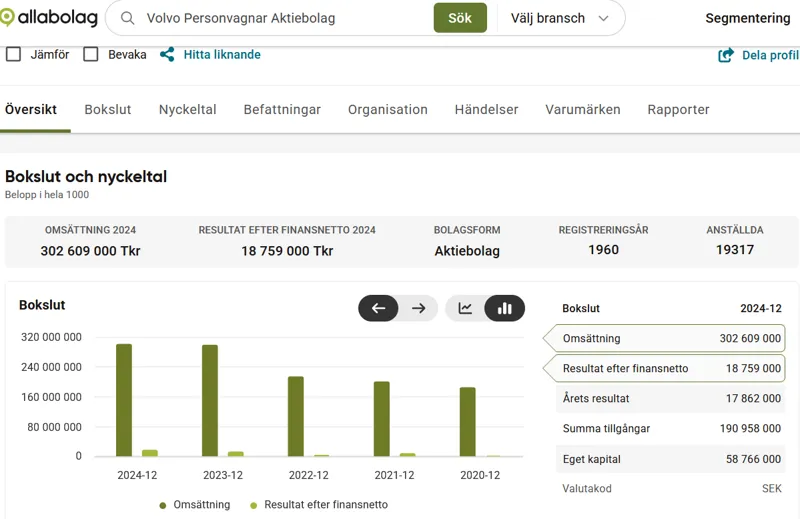
Task: Switch to the Befattningar tab
Action: pos(282,110)
